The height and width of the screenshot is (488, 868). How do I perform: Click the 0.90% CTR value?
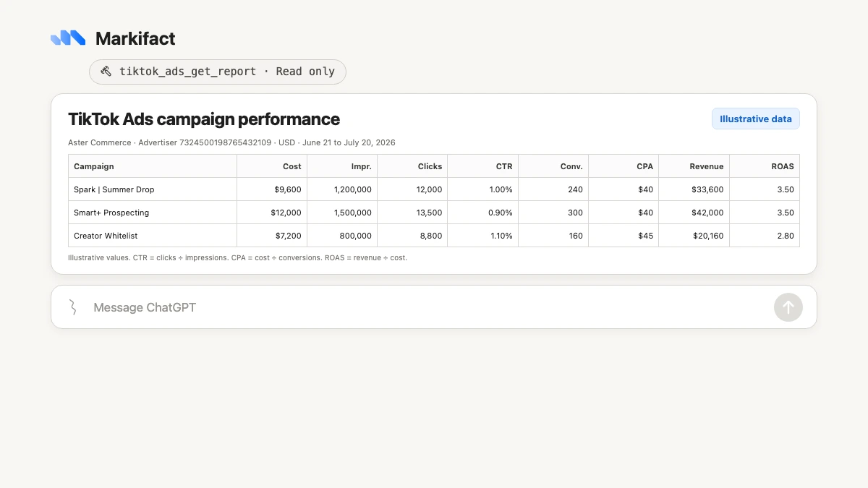pos(500,213)
